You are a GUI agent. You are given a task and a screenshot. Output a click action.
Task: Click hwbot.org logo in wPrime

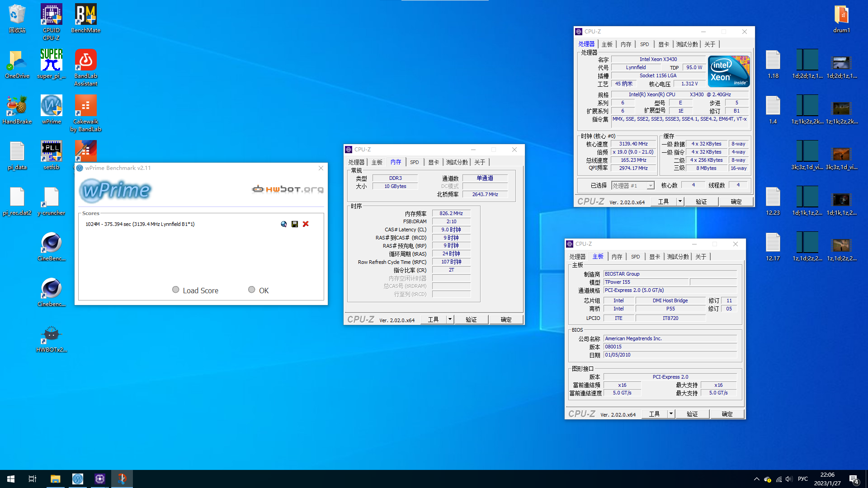(288, 189)
